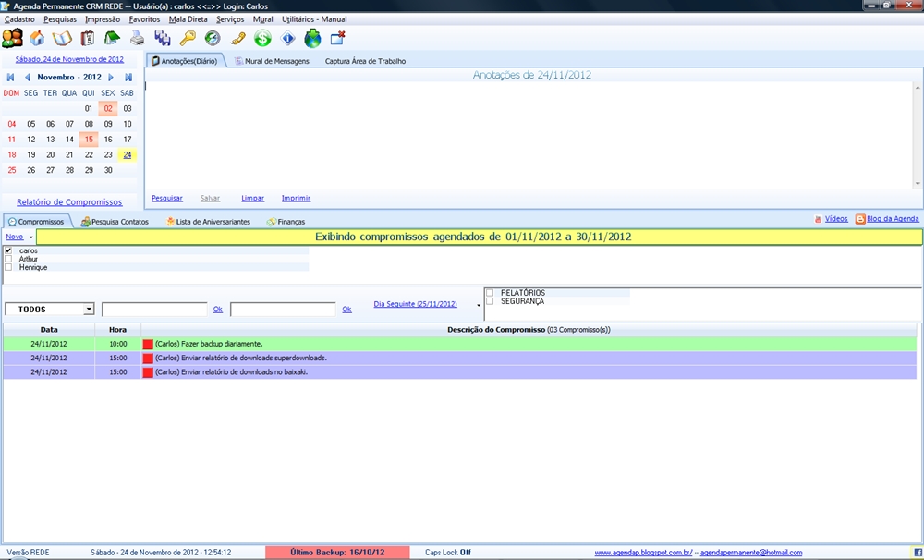Click red square of baixaki row
The width and height of the screenshot is (924, 560).
point(148,372)
